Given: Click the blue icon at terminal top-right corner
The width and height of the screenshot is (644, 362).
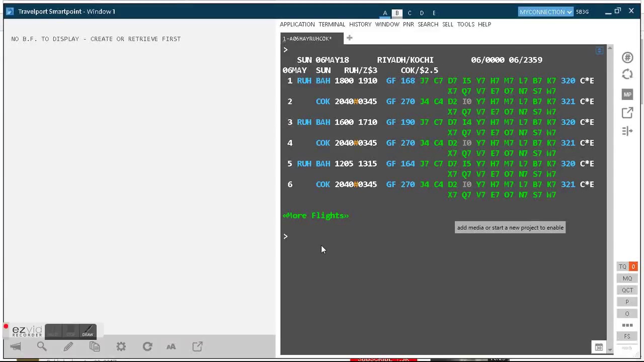Looking at the screenshot, I should tap(599, 50).
